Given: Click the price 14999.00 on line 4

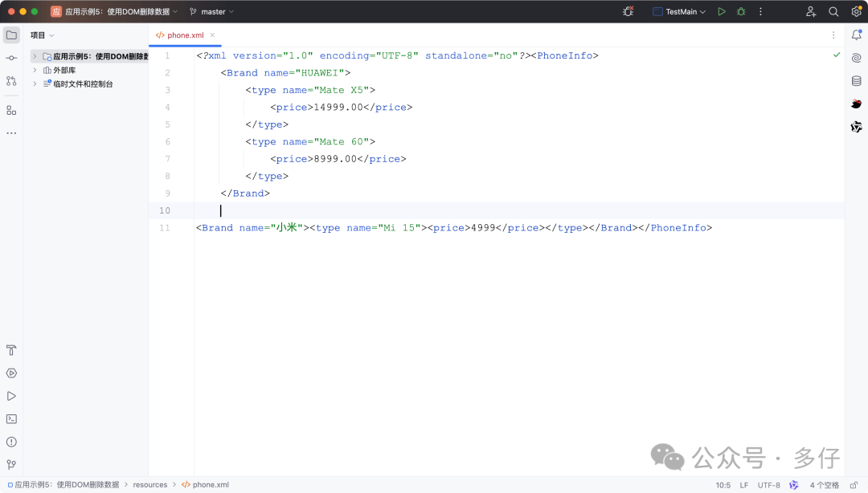Looking at the screenshot, I should (x=338, y=108).
